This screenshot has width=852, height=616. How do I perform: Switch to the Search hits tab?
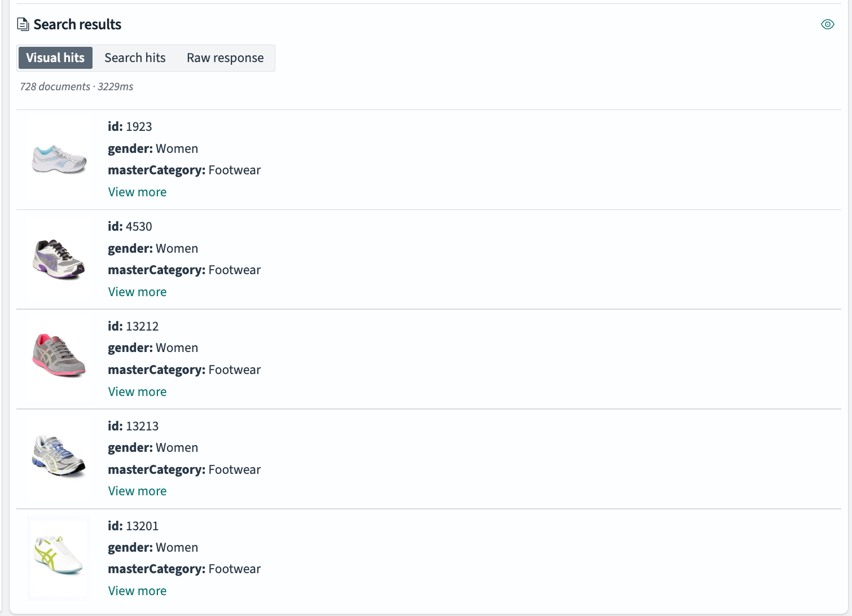click(135, 58)
